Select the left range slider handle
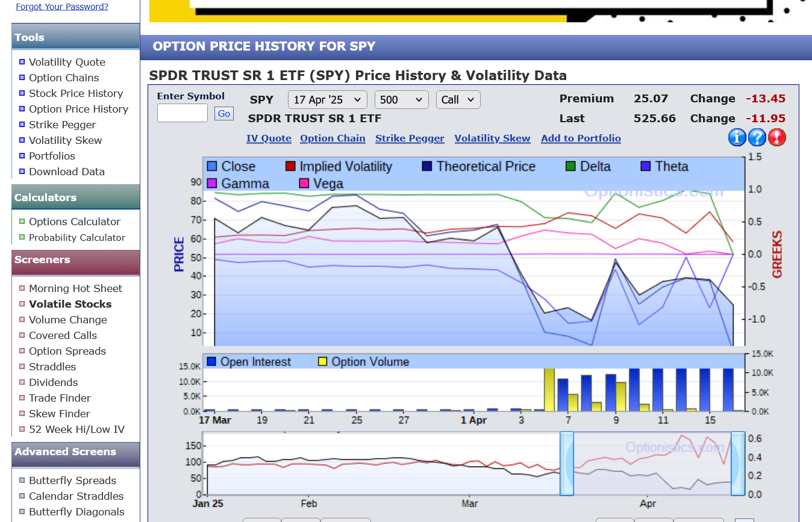The image size is (812, 522). [567, 464]
